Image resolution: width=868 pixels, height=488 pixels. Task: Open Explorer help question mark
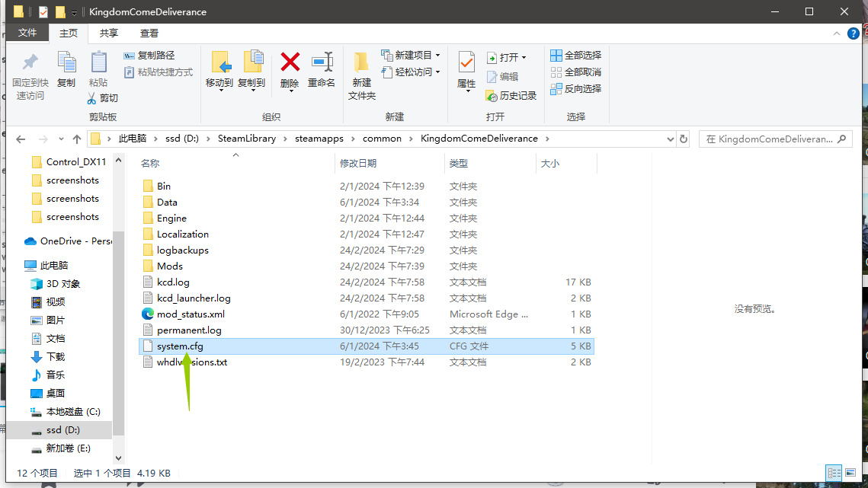[853, 33]
